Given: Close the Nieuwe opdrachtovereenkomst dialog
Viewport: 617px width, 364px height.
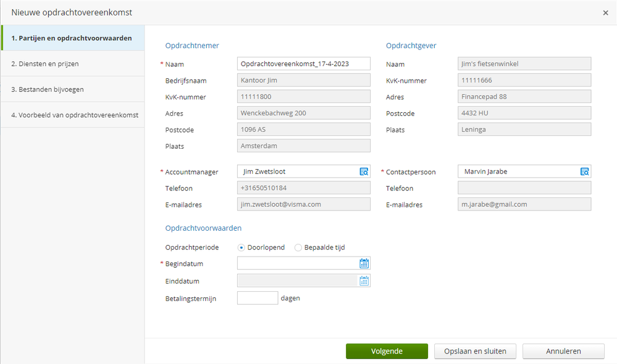Looking at the screenshot, I should pos(605,12).
